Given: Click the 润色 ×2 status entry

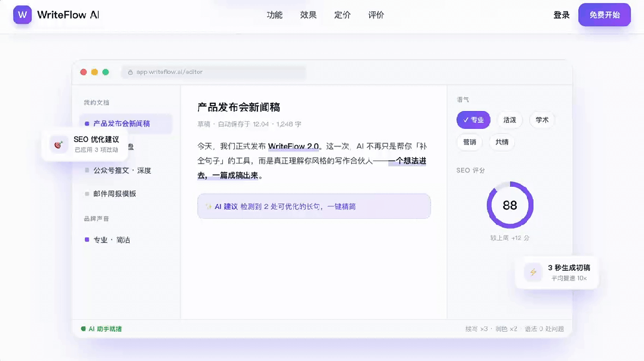Looking at the screenshot, I should [x=506, y=329].
